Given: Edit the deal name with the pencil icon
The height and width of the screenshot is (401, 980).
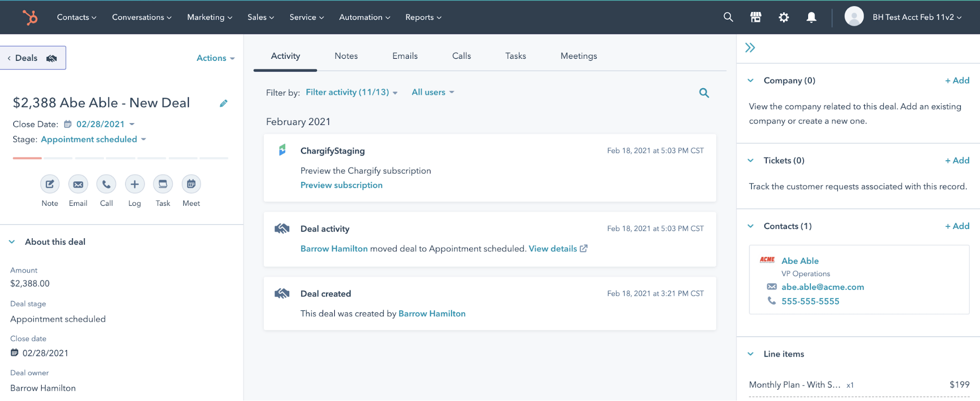Looking at the screenshot, I should 224,103.
